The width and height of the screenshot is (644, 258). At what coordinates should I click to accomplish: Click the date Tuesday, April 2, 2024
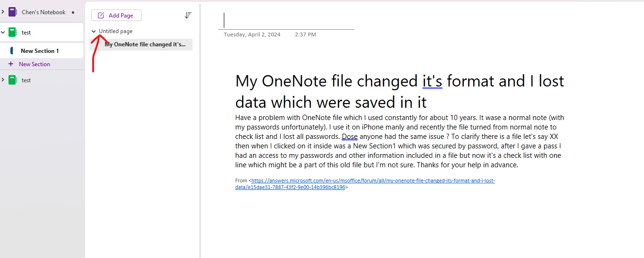(252, 34)
